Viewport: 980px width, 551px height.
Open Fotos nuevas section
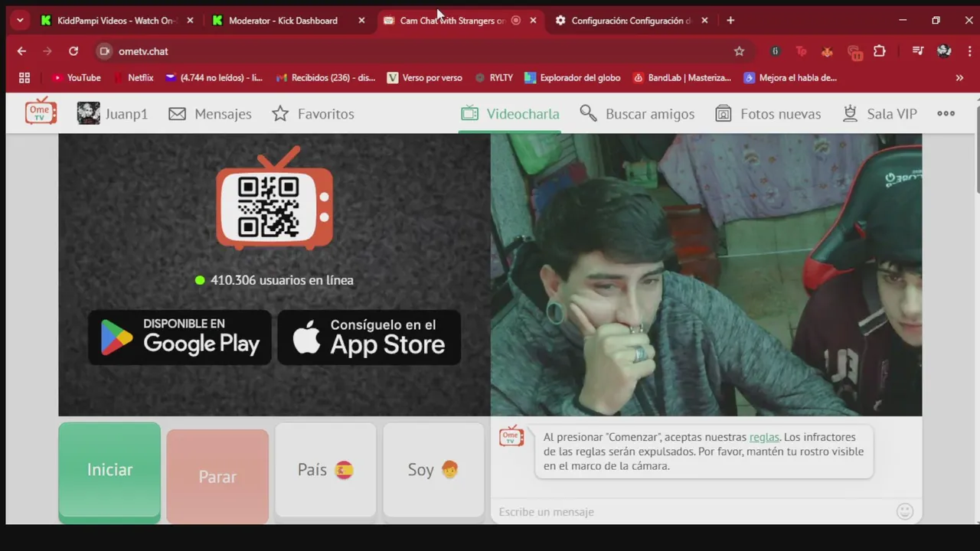(768, 114)
